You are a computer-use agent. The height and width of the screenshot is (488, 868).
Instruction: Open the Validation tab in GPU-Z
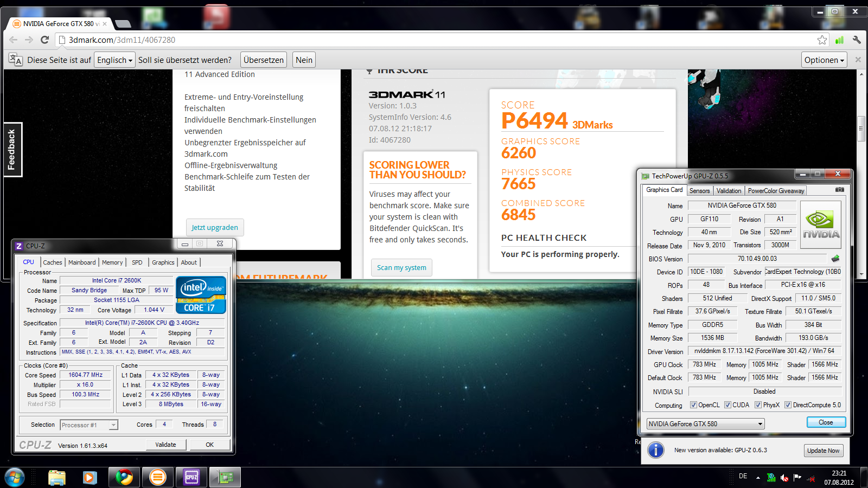coord(729,191)
